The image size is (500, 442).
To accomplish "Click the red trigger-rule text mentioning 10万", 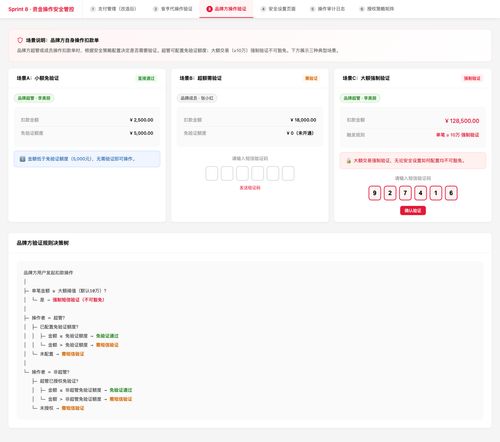I will click(x=458, y=135).
